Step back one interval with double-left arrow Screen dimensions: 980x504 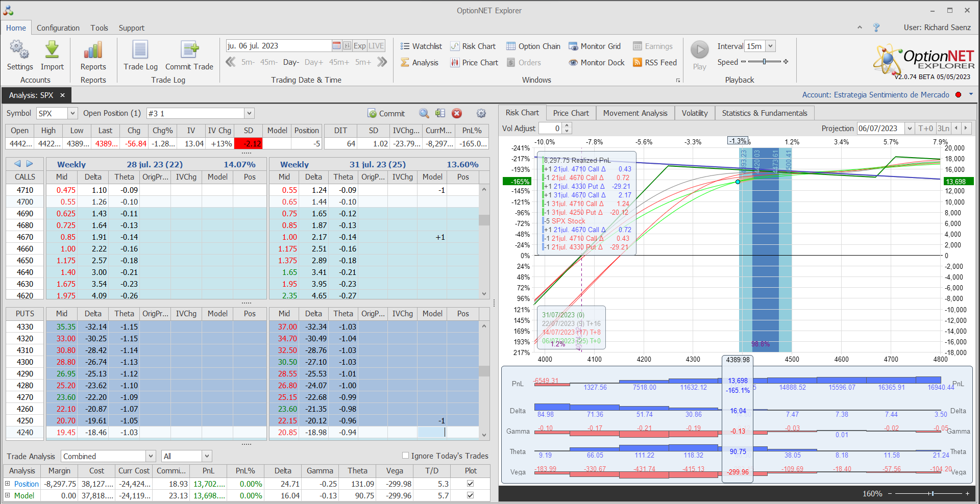click(x=231, y=62)
